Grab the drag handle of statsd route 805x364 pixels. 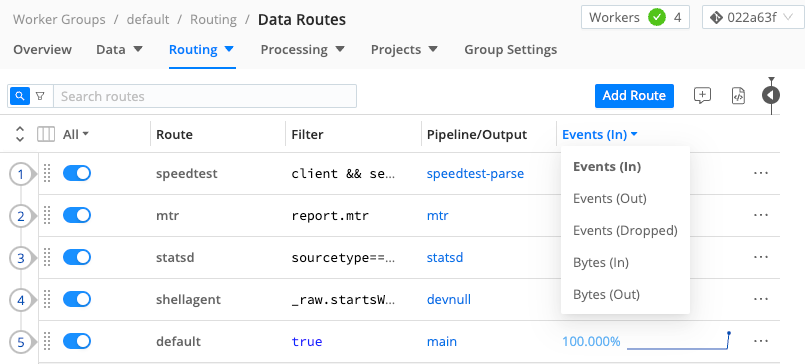click(47, 257)
